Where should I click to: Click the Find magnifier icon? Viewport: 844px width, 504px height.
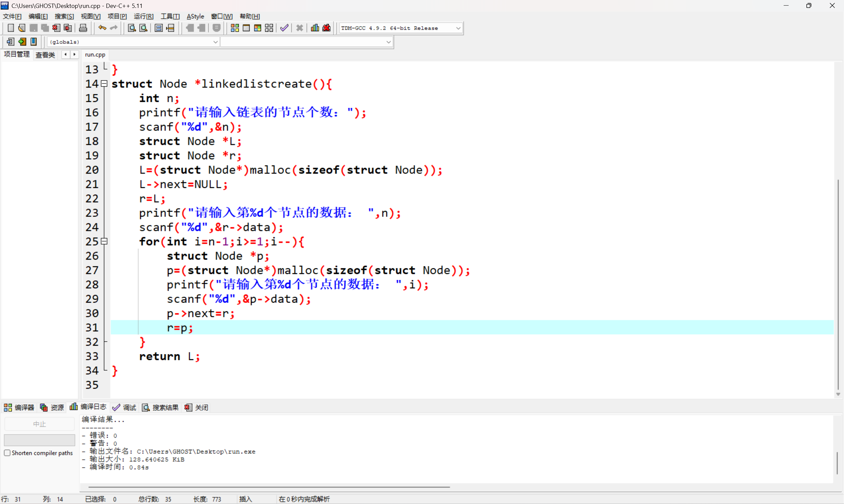[132, 28]
